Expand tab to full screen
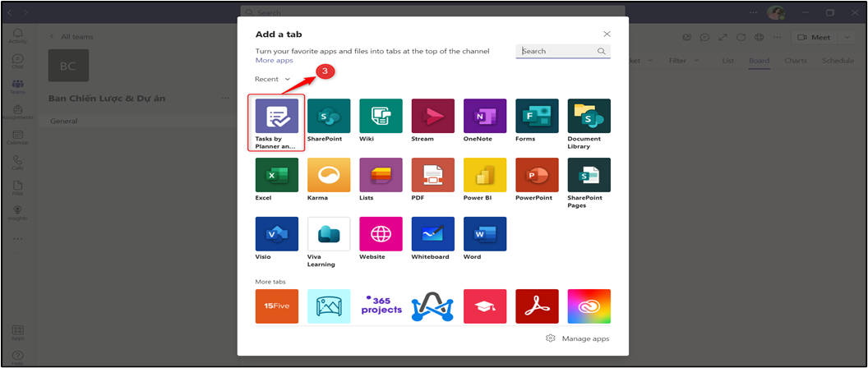 pyautogui.click(x=723, y=37)
